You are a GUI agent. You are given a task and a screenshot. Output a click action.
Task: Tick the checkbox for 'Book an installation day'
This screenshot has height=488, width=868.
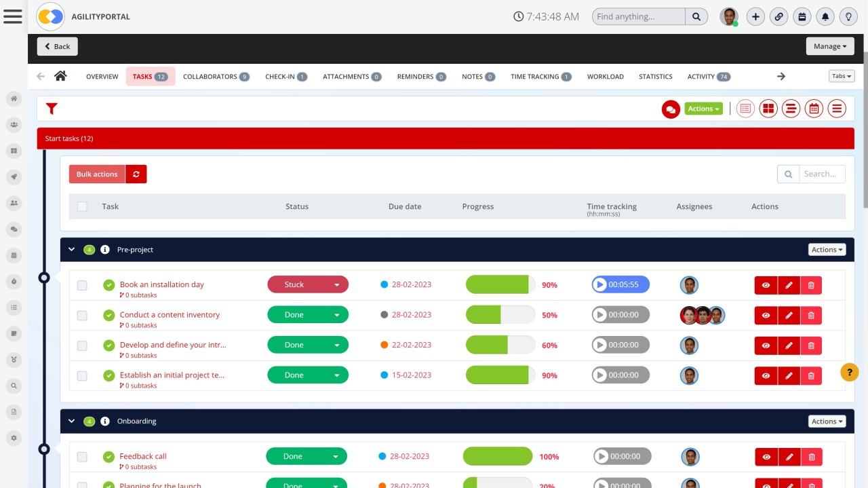pos(82,286)
